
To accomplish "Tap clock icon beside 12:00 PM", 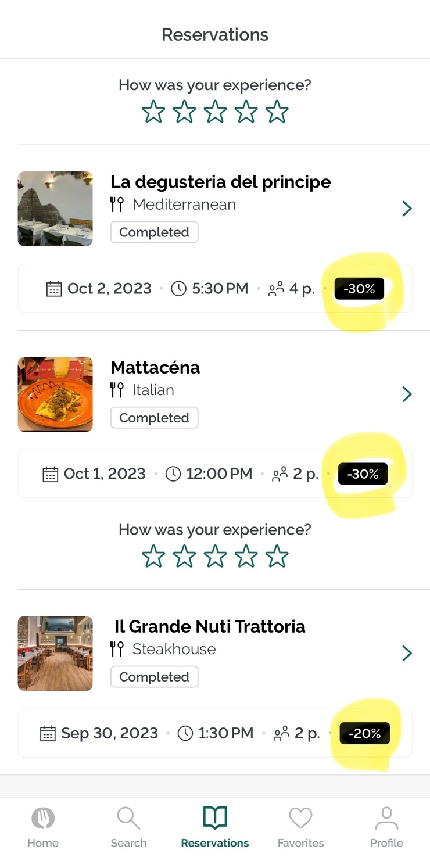I will [173, 474].
